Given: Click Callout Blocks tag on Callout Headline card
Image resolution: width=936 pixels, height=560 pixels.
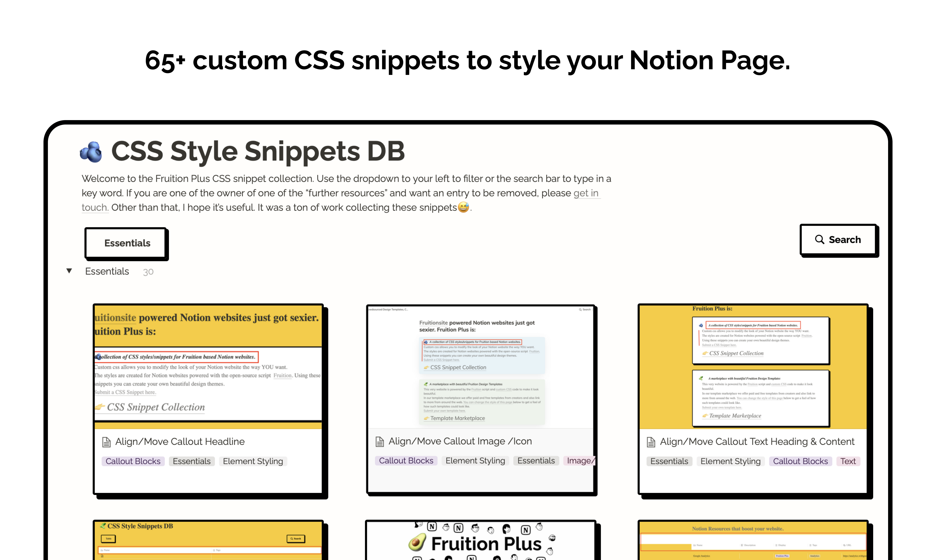Looking at the screenshot, I should (x=133, y=461).
